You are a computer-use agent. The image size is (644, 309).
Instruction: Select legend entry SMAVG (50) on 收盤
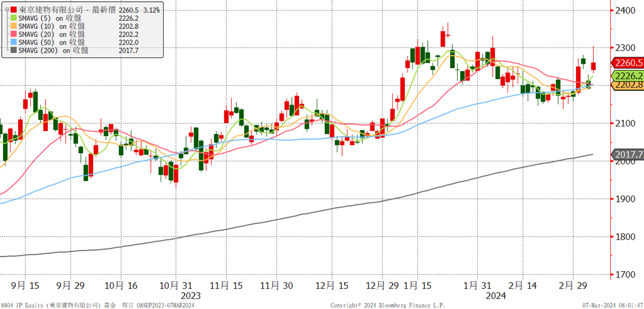click(52, 43)
